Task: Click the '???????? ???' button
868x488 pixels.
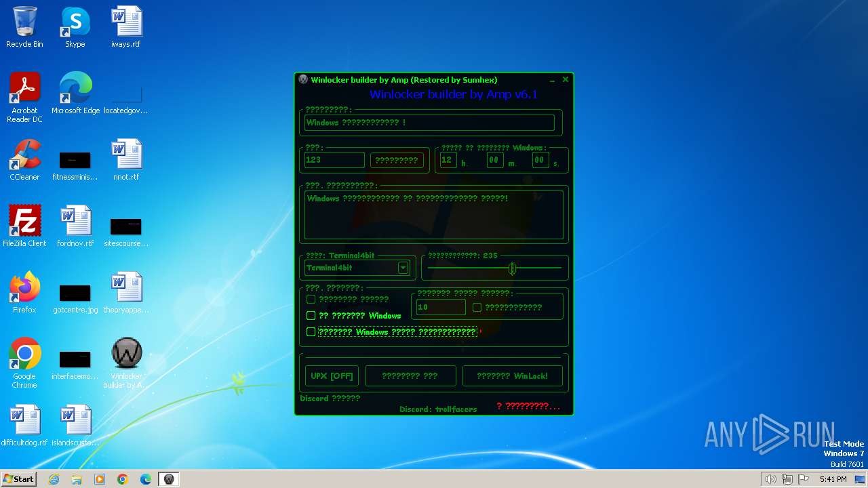Action: 410,375
